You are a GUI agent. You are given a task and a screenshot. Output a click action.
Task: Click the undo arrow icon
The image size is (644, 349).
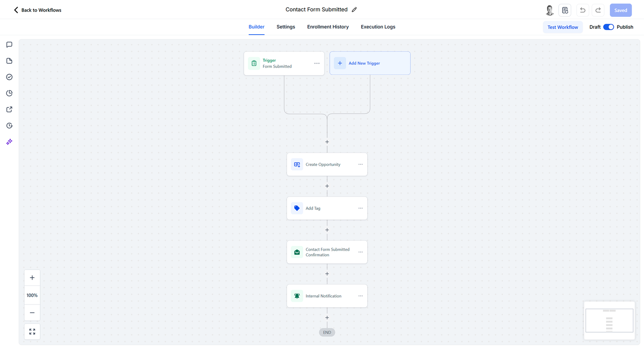[x=582, y=10]
